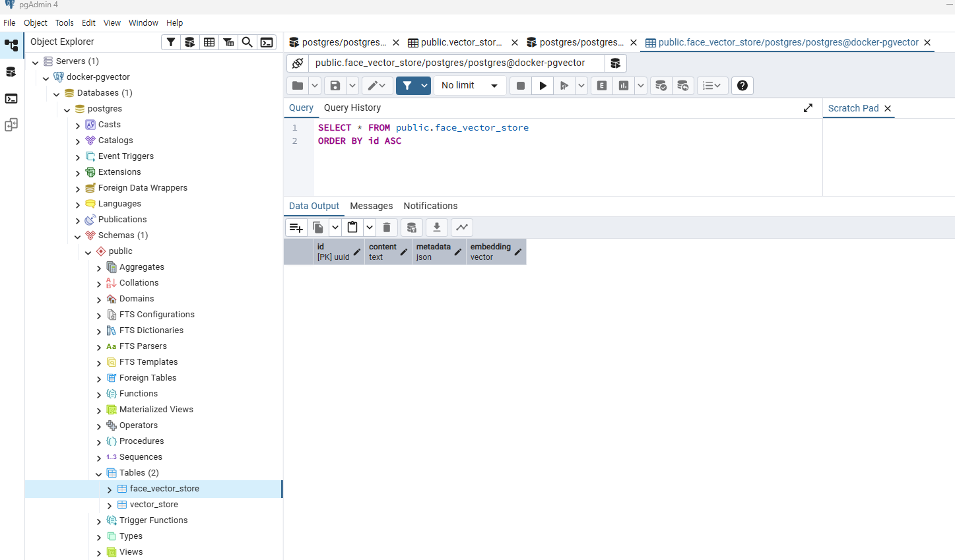Click the Add row icon in Data Output
Screen dimensions: 955x560
point(296,228)
